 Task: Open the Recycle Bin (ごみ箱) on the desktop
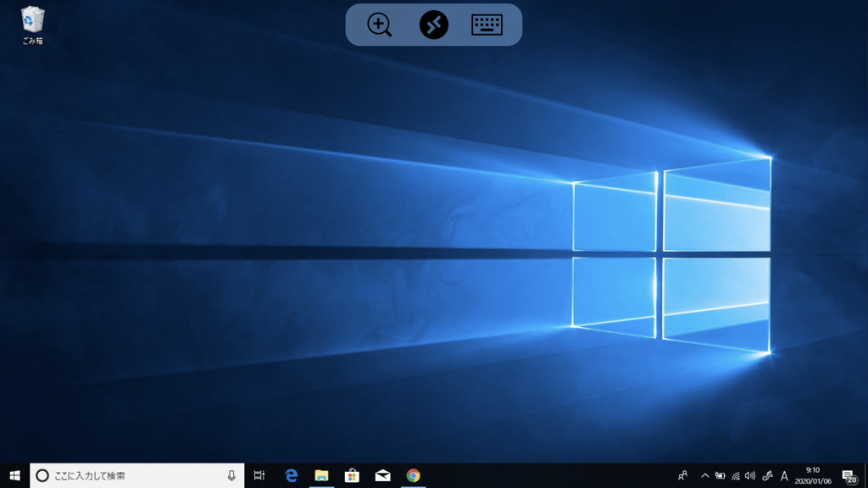click(x=31, y=20)
